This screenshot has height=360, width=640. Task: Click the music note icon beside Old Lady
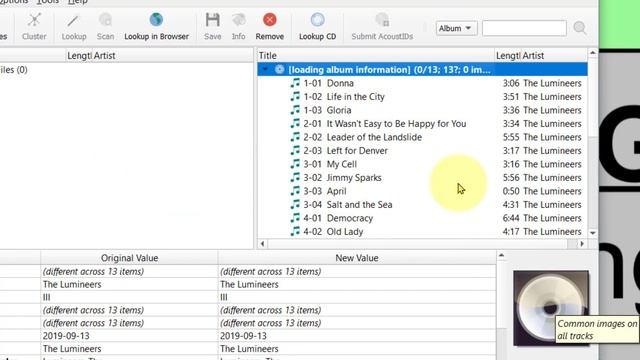point(295,231)
